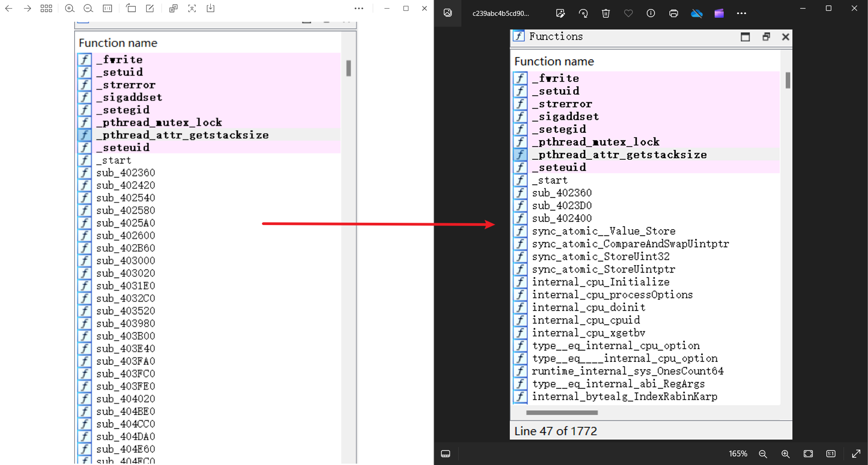Viewport: 868px width, 465px height.
Task: Rotate the image in the Photos window
Action: 583,13
